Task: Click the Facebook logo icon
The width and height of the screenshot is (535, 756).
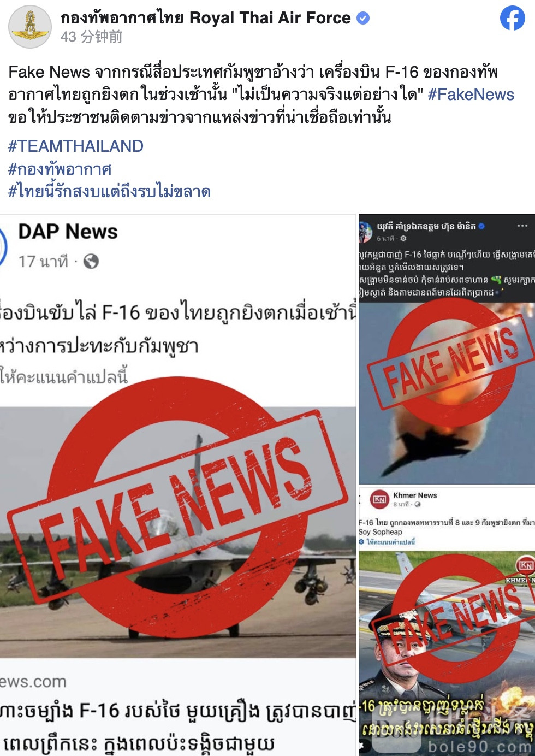Action: pos(512,18)
